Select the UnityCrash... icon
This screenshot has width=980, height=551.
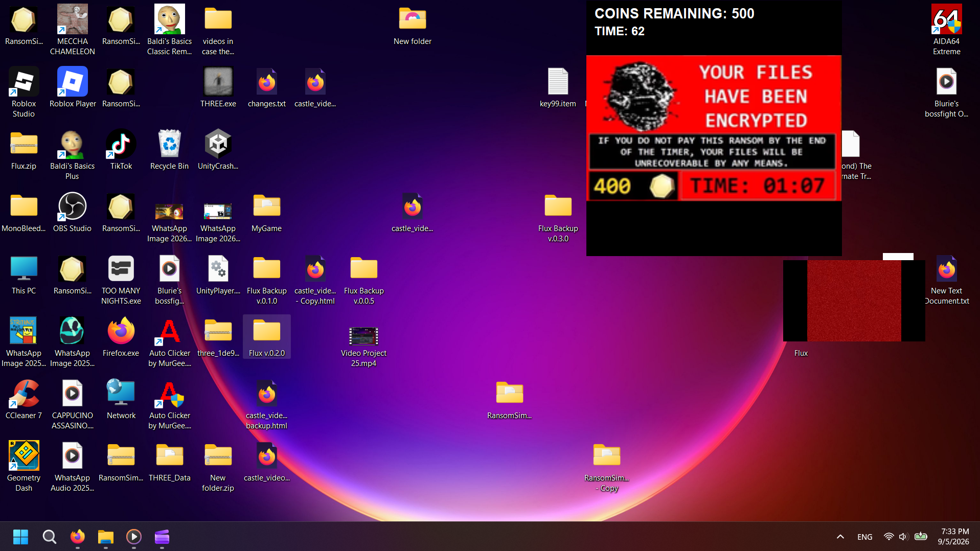[x=218, y=150]
